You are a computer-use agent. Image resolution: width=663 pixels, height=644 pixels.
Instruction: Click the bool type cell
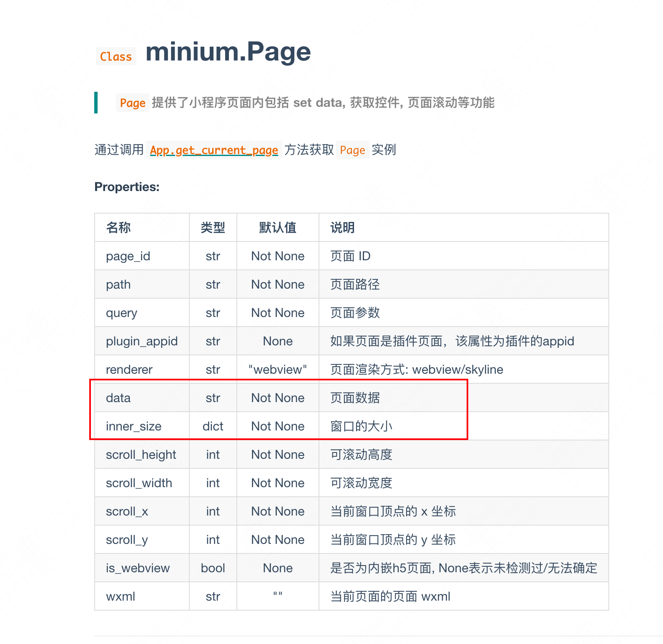tap(213, 568)
